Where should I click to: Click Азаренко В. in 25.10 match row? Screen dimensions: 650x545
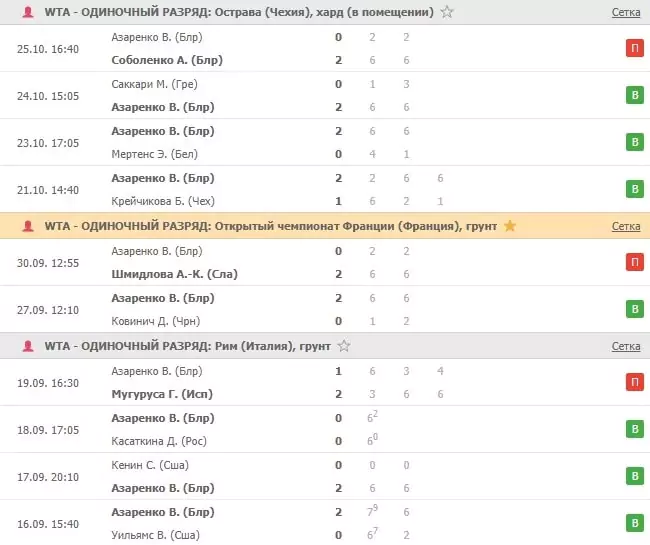pos(157,37)
